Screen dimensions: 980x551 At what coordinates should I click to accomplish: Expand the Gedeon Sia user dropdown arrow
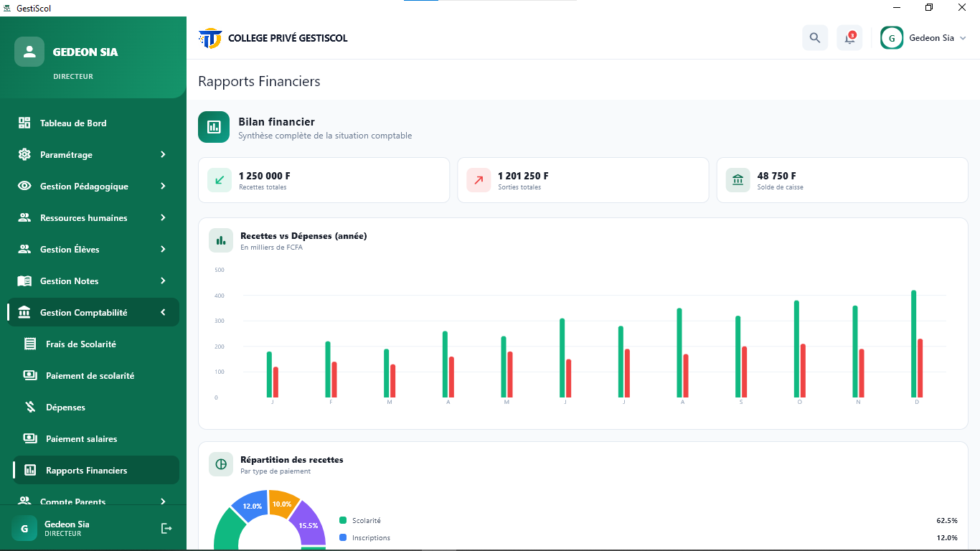963,38
